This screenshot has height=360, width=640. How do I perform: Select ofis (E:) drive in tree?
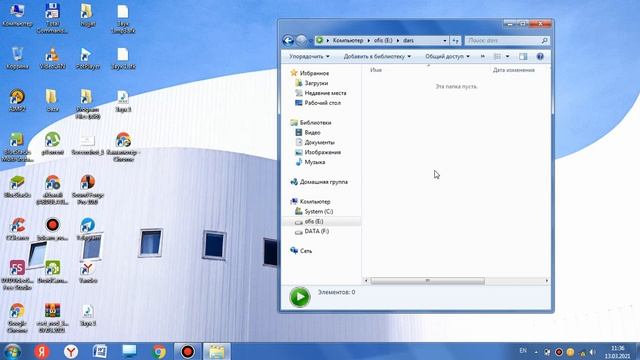(x=314, y=221)
